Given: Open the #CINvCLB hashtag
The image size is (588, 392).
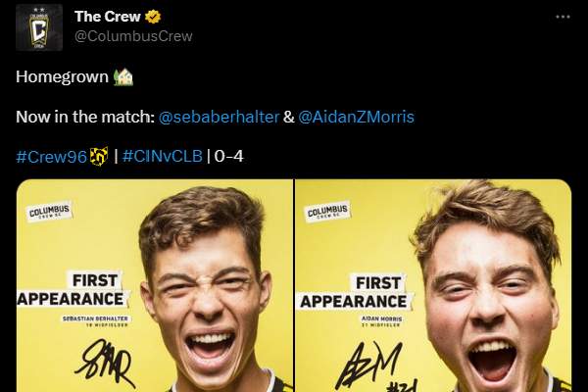Looking at the screenshot, I should click(163, 156).
